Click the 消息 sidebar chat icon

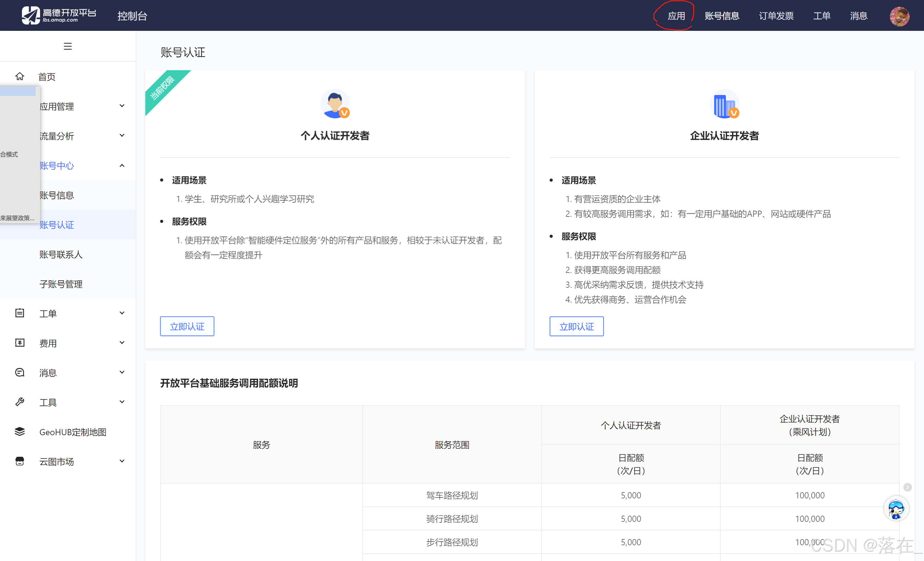19,372
